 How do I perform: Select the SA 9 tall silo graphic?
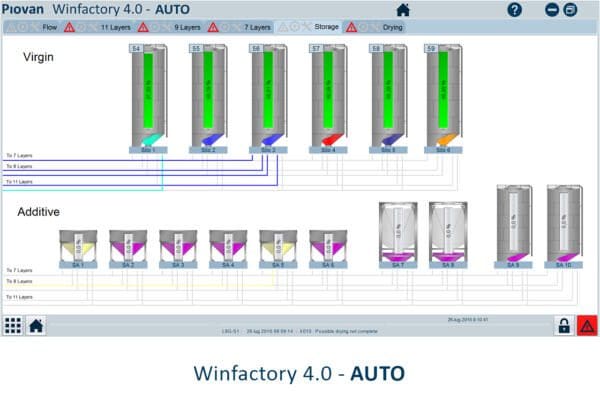pos(514,223)
